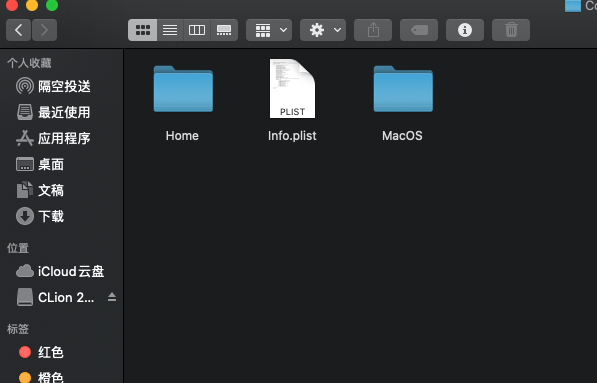
Task: Eject the CLion disk volume
Action: click(x=112, y=297)
